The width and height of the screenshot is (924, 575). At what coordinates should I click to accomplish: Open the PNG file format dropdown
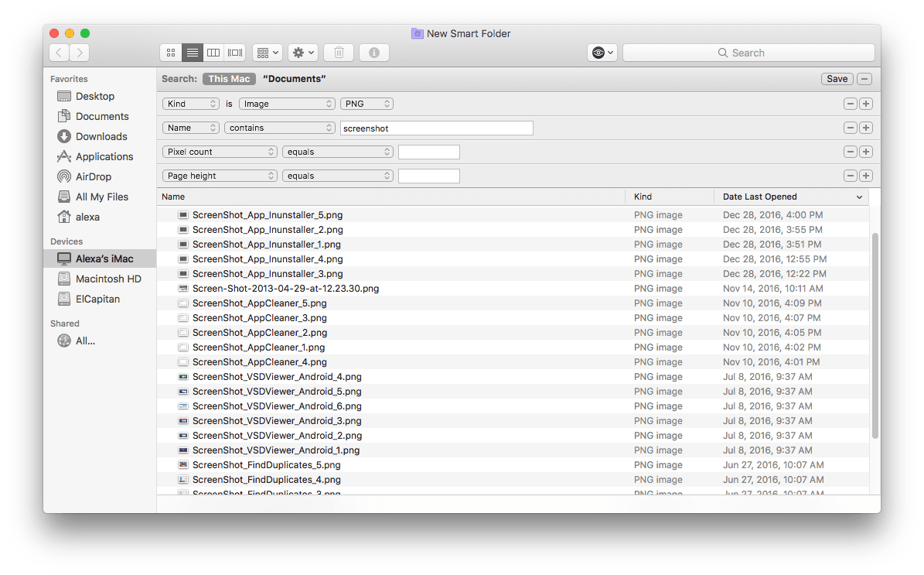(x=367, y=103)
